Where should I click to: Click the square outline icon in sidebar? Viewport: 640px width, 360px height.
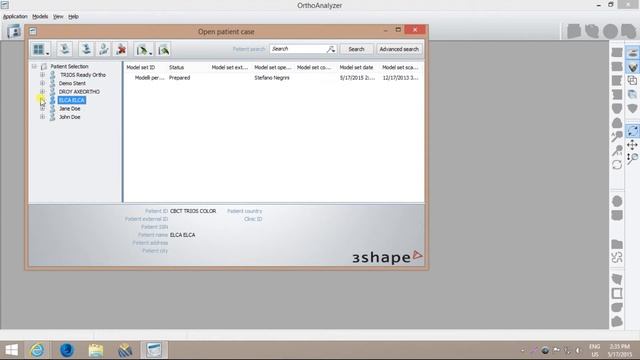click(x=617, y=293)
